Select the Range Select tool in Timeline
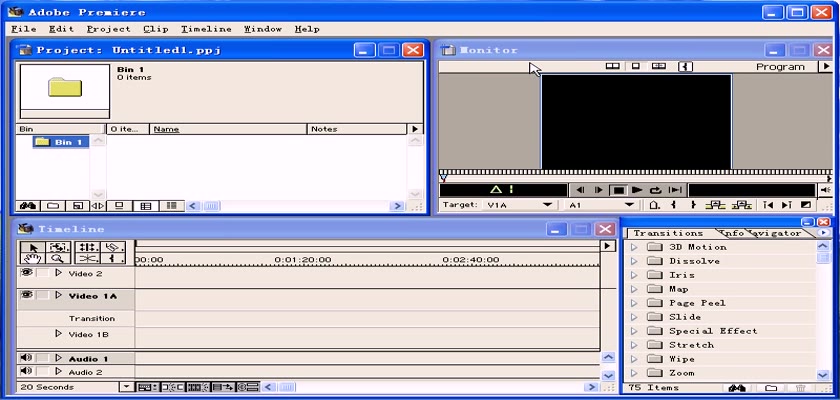Viewport: 840px width, 400px height. (x=59, y=247)
